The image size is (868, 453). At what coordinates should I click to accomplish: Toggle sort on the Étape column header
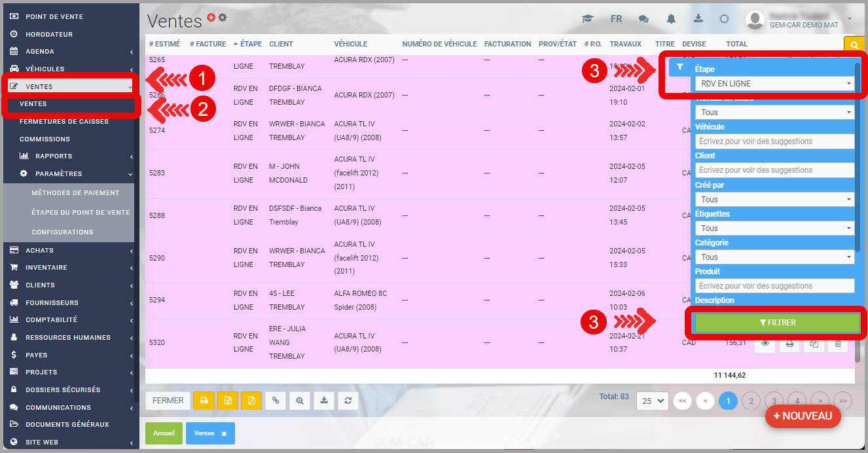tap(247, 44)
